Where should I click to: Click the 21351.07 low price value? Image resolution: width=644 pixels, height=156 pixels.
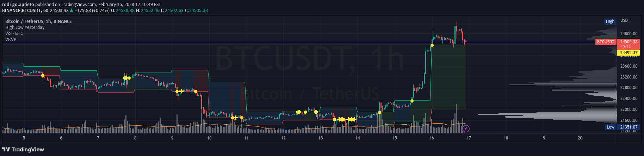click(629, 127)
